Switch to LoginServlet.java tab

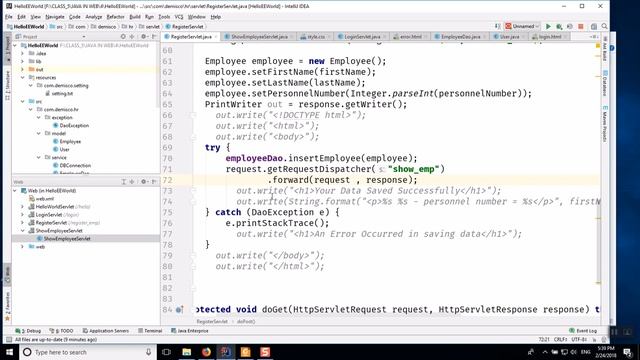pyautogui.click(x=362, y=37)
